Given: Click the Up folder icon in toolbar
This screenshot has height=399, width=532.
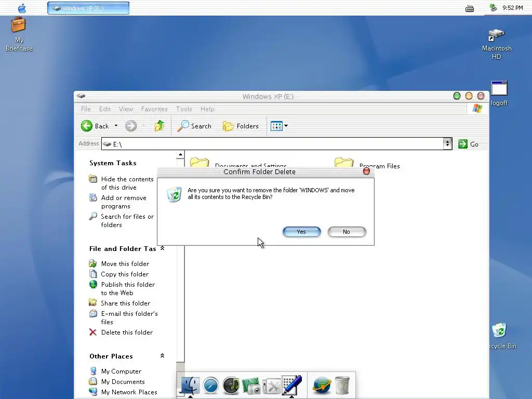Looking at the screenshot, I should click(159, 126).
